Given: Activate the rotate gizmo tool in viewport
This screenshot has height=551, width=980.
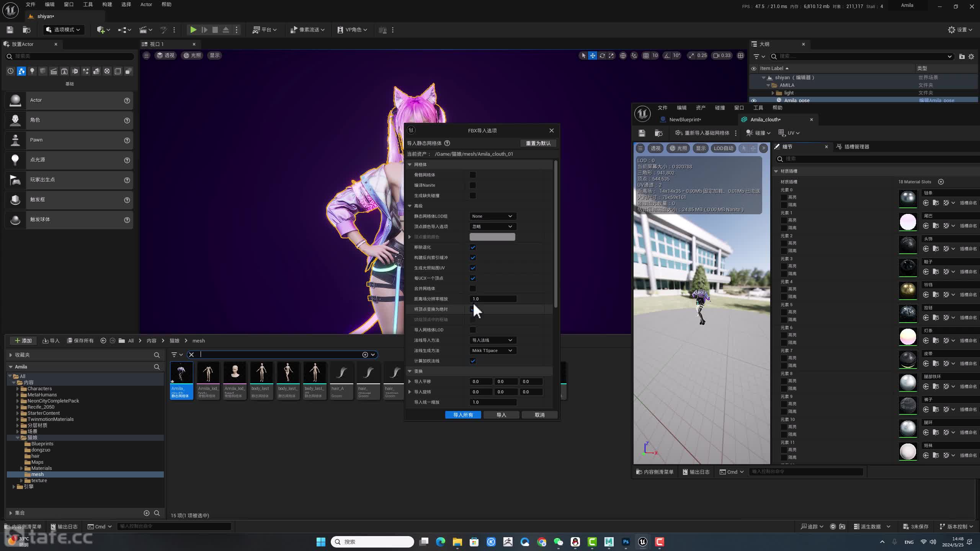Looking at the screenshot, I should pyautogui.click(x=602, y=55).
